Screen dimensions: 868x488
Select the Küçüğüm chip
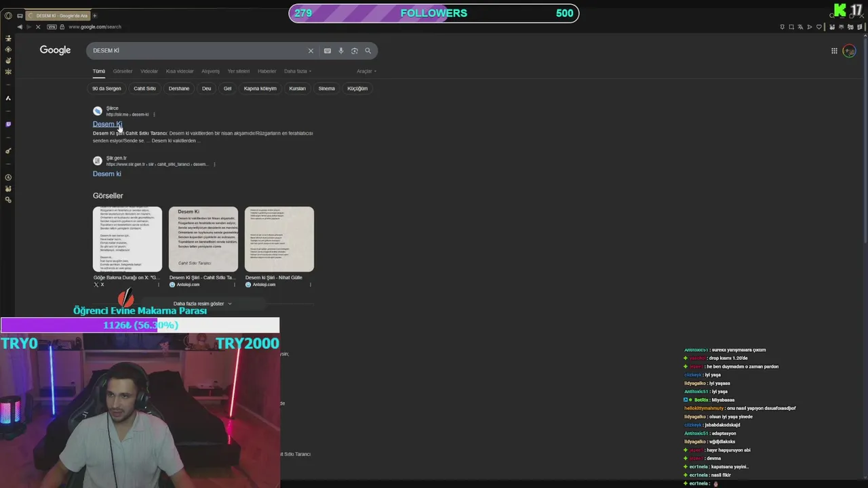(x=357, y=88)
